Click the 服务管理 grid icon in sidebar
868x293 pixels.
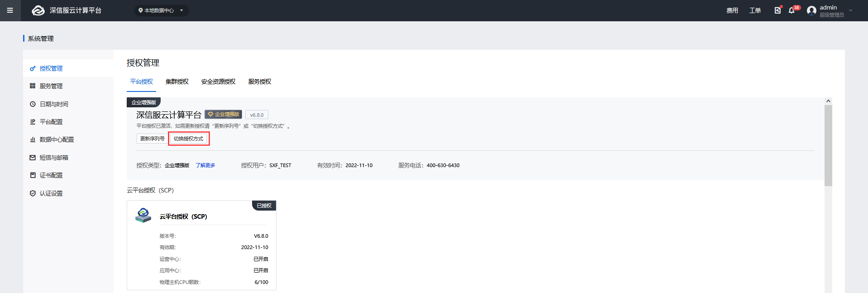point(33,86)
